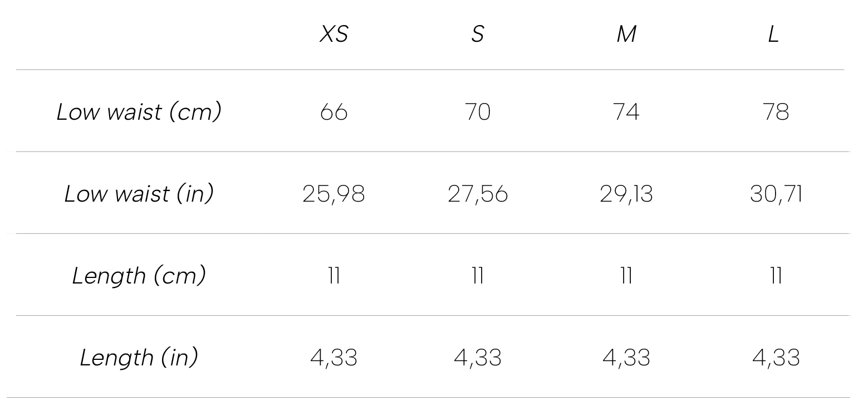Click the 29,13 inch waist value
The width and height of the screenshot is (868, 420).
click(626, 194)
